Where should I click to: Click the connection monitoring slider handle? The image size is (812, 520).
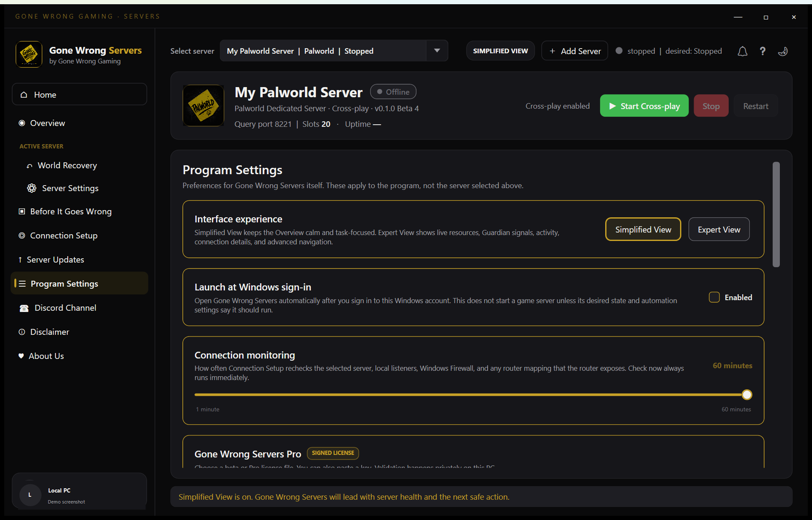tap(747, 394)
